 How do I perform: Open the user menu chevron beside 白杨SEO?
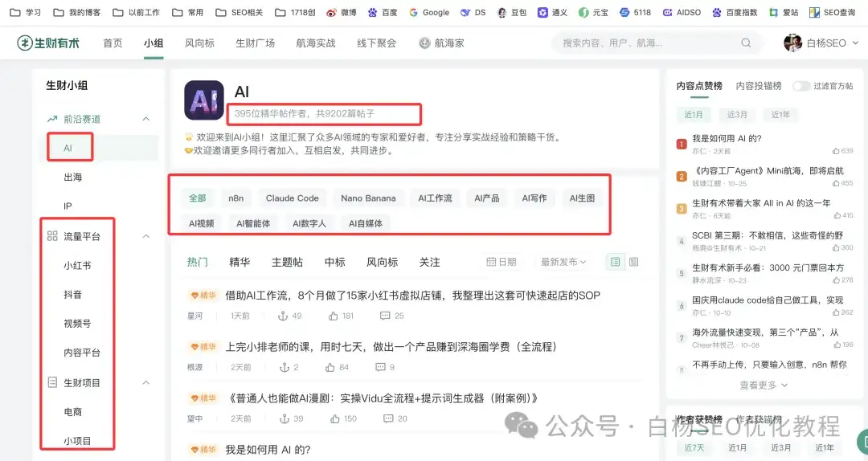click(x=856, y=43)
